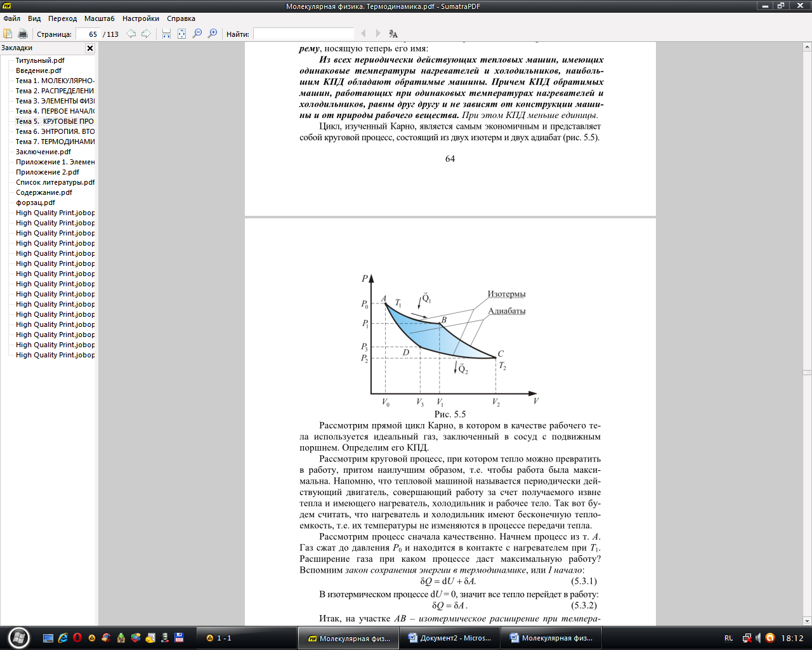The width and height of the screenshot is (812, 650).
Task: Select bookmark Приложение 2.pdf
Action: [x=48, y=172]
